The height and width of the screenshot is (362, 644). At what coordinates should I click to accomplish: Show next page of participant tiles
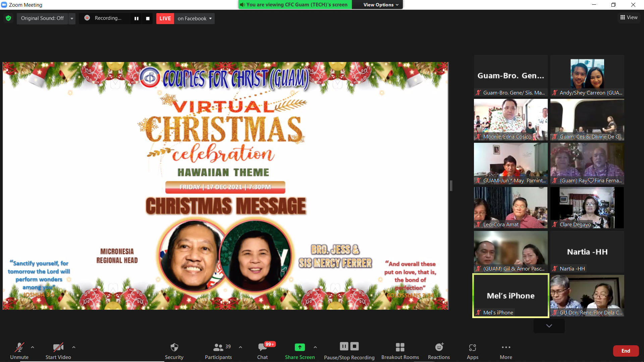coord(549,326)
